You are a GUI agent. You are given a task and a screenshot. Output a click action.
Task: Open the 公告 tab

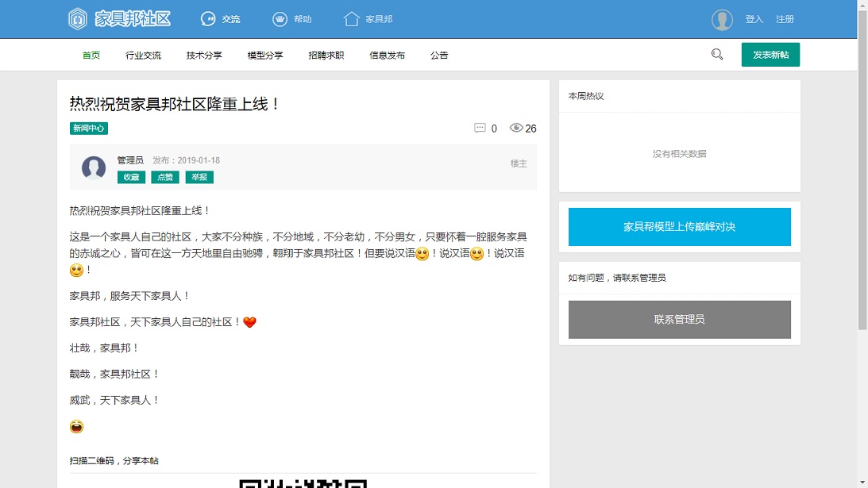[439, 56]
